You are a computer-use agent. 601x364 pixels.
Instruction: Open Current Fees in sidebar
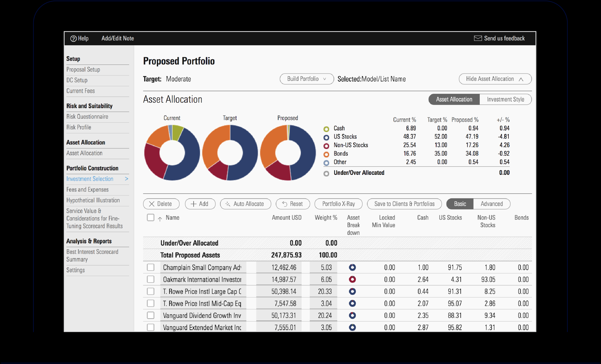click(81, 91)
